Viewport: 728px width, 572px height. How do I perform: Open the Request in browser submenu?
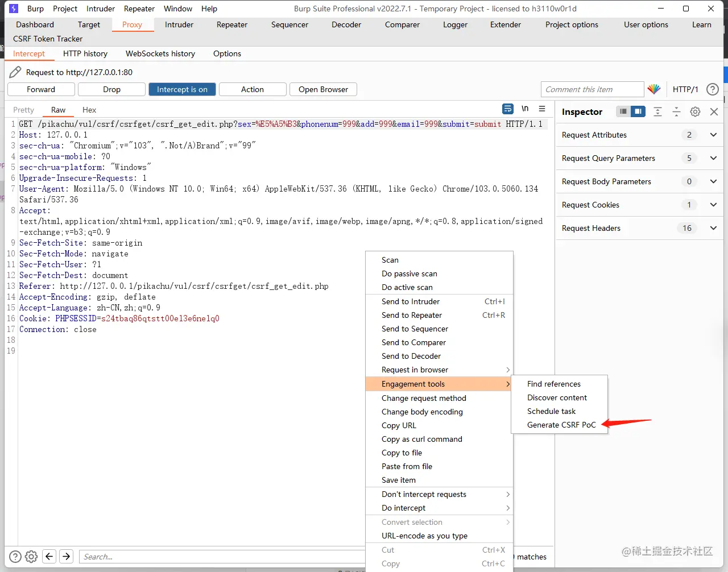click(x=439, y=370)
